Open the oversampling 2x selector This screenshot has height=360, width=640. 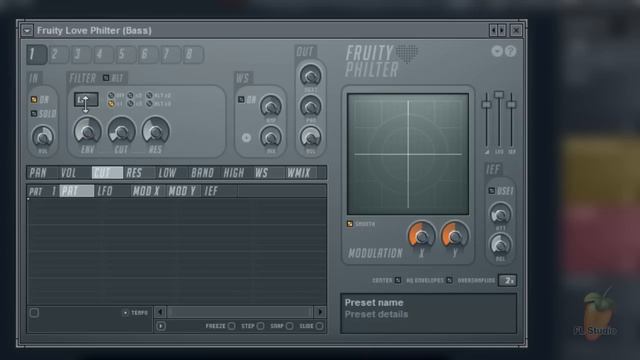508,280
